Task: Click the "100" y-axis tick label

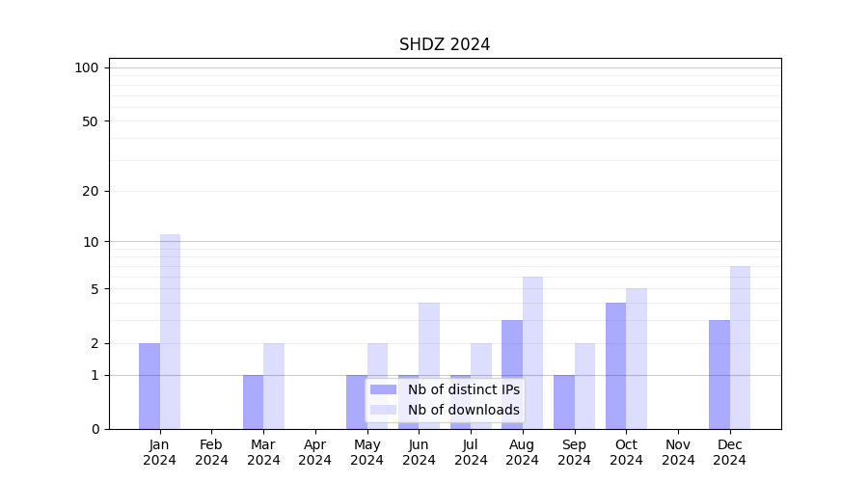Action: [87, 67]
